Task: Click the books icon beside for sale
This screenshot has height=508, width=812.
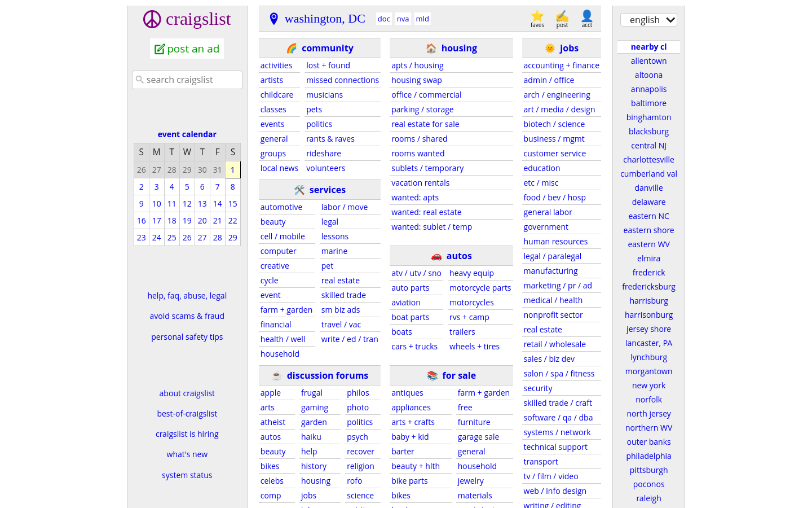Action: 433,376
